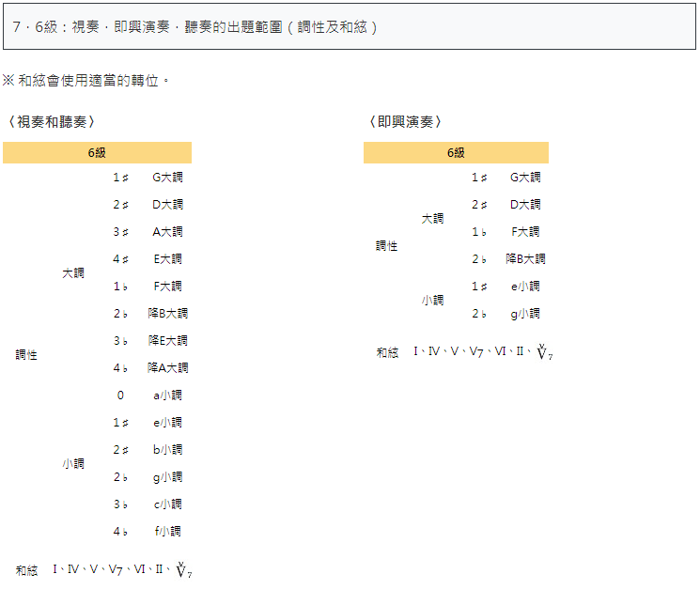Select the f小調 entry

167,532
